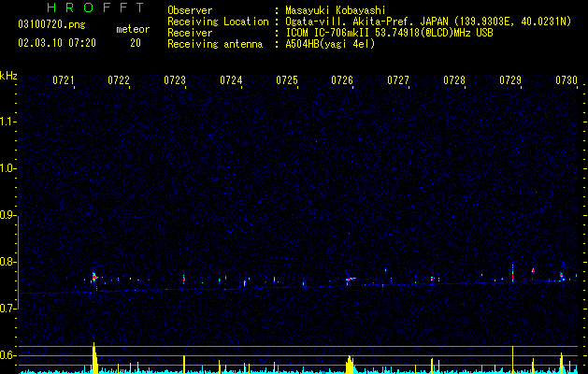
Task: Click the tall yellow amplitude peak at 0729
Action: [512, 359]
